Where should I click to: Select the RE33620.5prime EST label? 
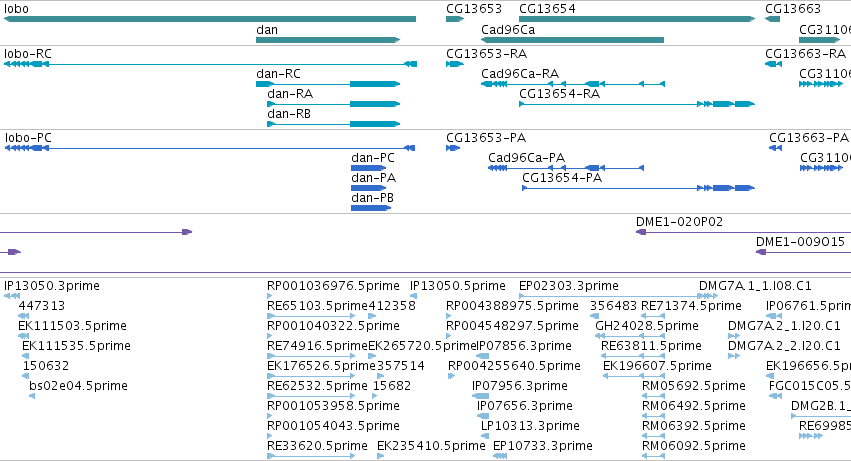click(317, 446)
